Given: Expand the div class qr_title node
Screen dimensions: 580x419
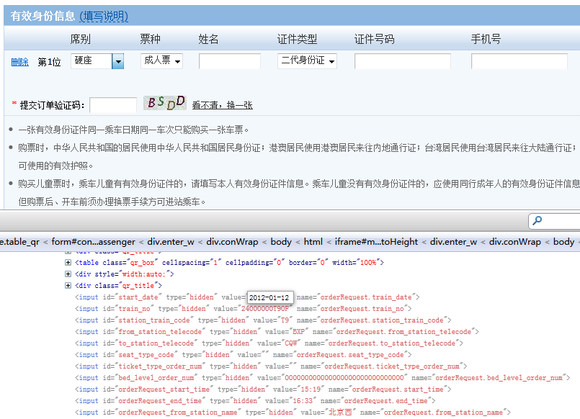Looking at the screenshot, I should click(x=68, y=285).
